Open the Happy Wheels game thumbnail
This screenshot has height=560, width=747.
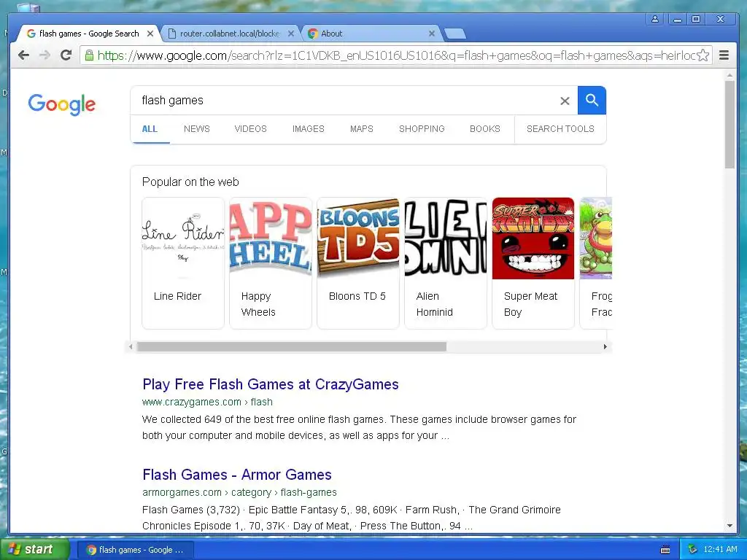[271, 262]
